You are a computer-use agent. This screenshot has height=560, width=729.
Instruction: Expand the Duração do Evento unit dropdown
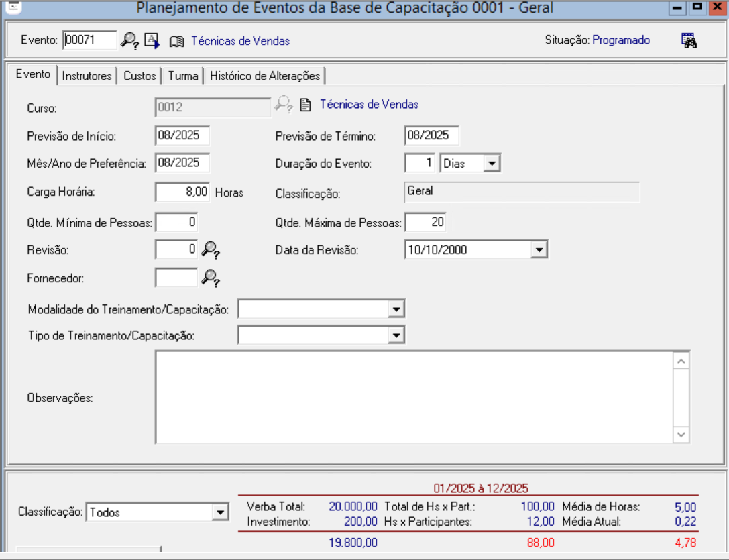point(492,164)
